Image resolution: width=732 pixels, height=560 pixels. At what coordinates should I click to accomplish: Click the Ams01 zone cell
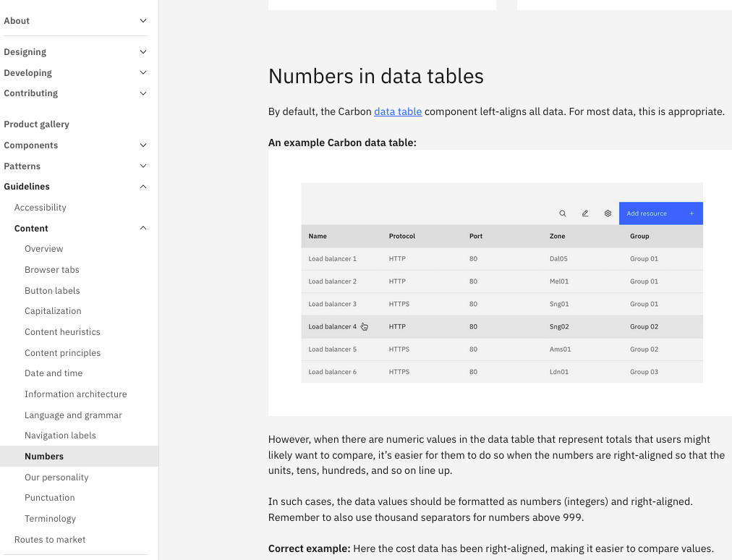tap(560, 349)
